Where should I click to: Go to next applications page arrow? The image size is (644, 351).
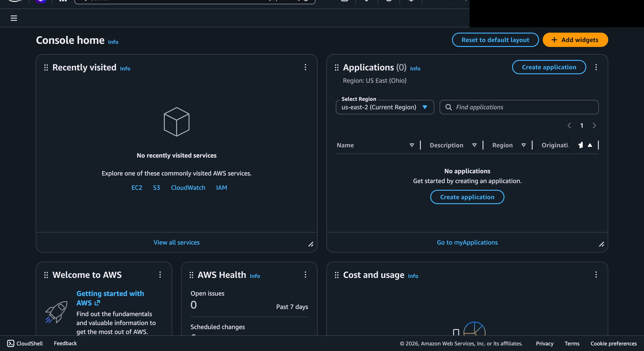(x=594, y=126)
